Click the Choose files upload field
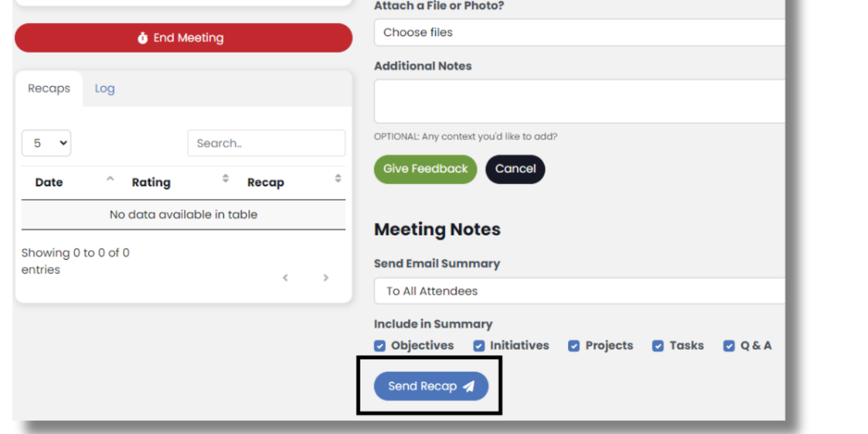Screen dimensions: 868x434 tap(579, 32)
